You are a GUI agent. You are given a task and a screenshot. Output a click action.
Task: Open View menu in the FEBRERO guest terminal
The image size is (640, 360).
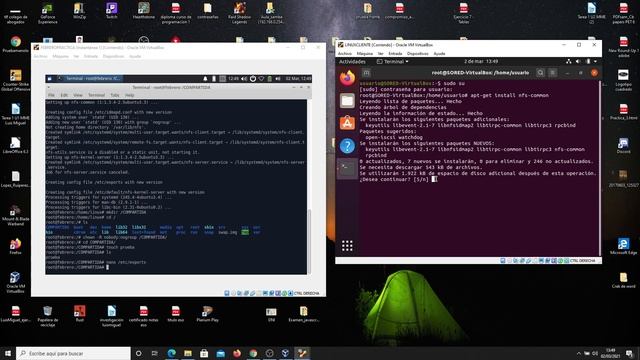coord(78,95)
